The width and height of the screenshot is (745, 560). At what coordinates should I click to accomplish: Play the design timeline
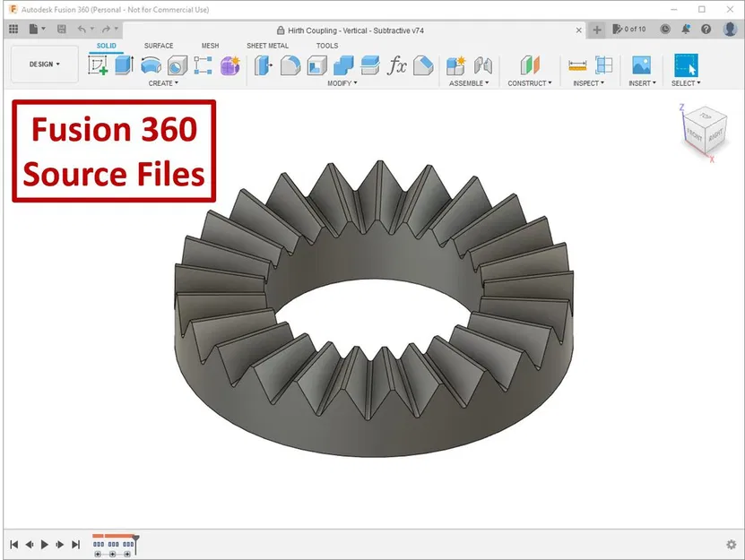(45, 545)
